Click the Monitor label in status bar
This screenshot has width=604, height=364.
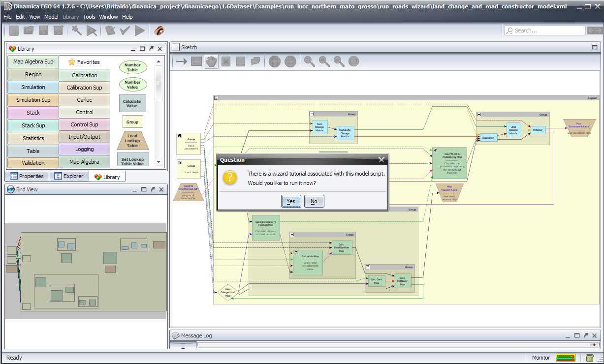[x=541, y=358]
